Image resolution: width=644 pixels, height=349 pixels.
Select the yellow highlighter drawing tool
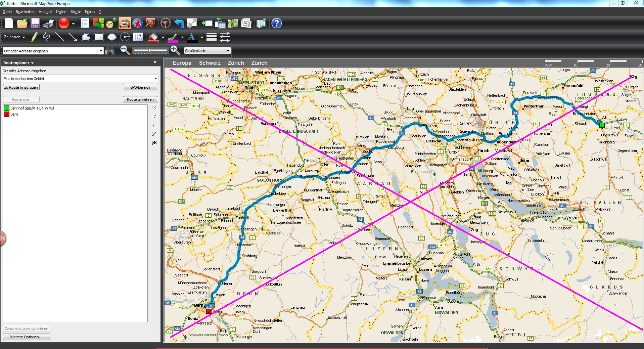pos(34,37)
